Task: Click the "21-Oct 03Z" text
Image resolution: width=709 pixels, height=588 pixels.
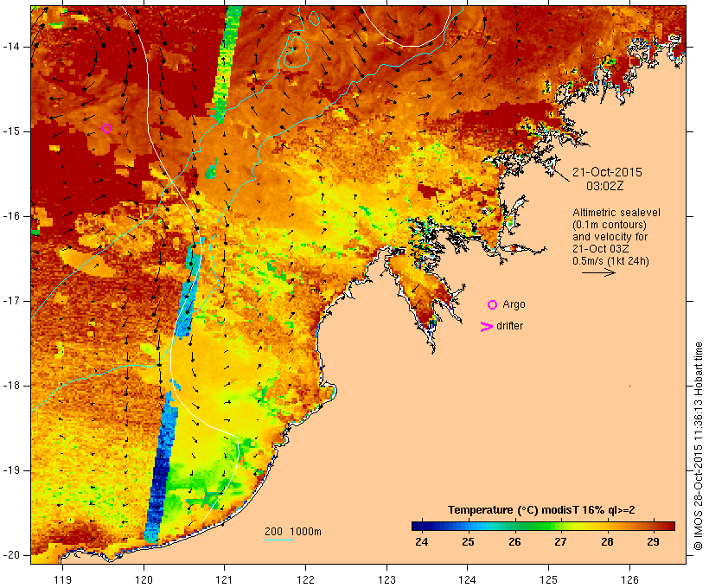Action: point(600,249)
